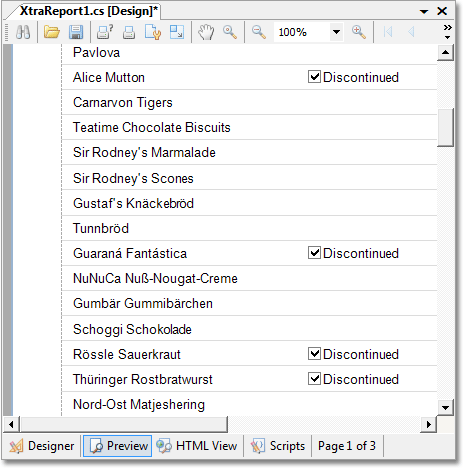The height and width of the screenshot is (468, 463).
Task: Open a document with folder icon
Action: [52, 32]
